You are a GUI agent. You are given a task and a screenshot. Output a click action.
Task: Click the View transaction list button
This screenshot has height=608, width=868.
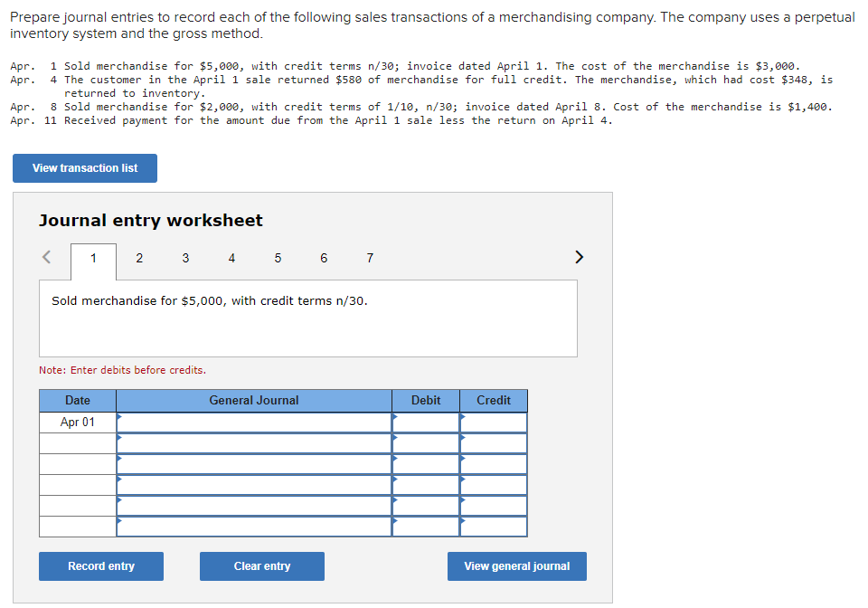pos(85,167)
